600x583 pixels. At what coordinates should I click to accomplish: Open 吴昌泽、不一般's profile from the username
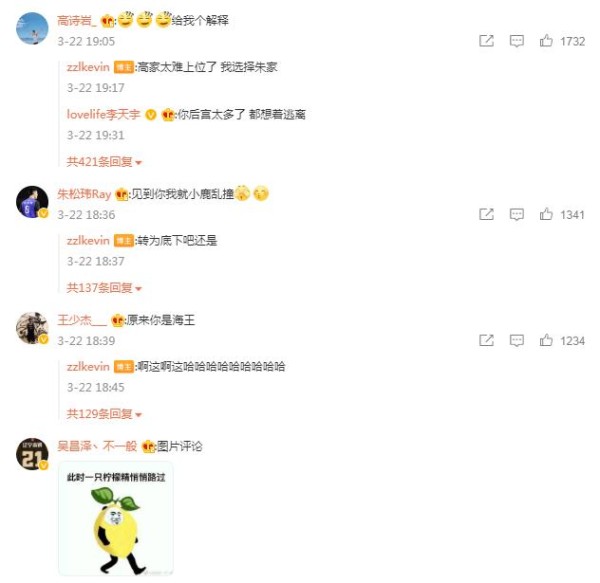click(97, 446)
